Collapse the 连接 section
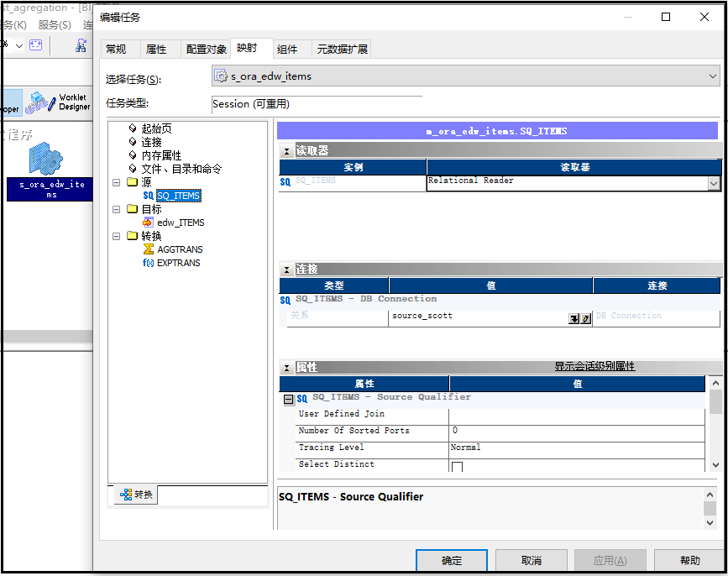Image resolution: width=728 pixels, height=576 pixels. tap(287, 270)
